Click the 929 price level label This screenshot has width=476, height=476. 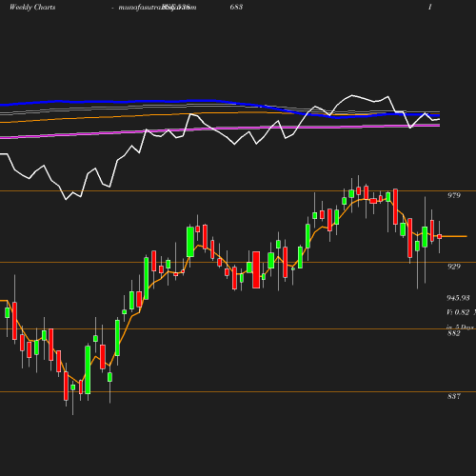[454, 267]
